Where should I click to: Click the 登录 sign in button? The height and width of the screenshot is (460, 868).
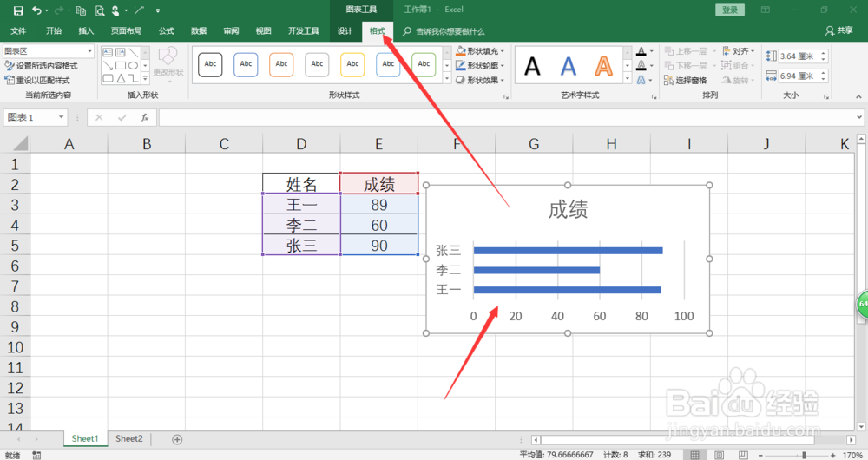(730, 10)
